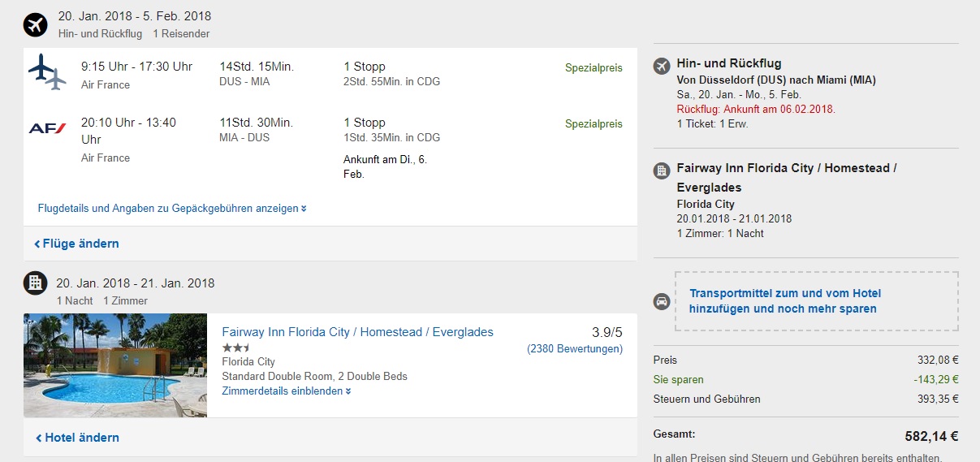Viewport: 980px width, 462px height.
Task: Click the hotel pool thumbnail image
Action: coord(115,365)
